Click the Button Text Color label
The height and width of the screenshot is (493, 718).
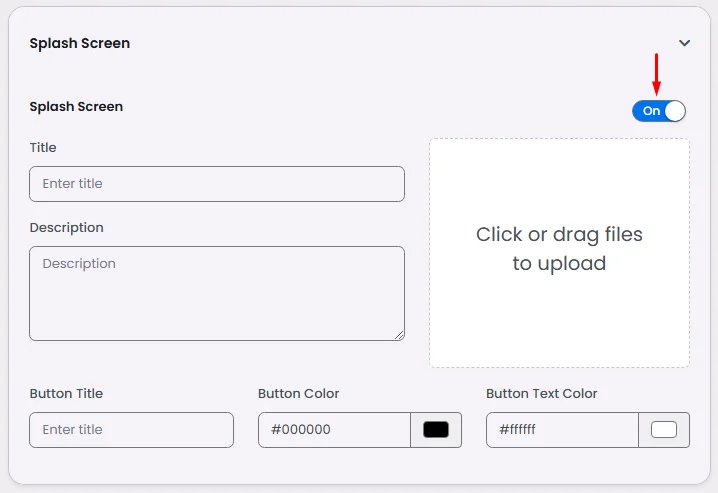[x=542, y=394]
